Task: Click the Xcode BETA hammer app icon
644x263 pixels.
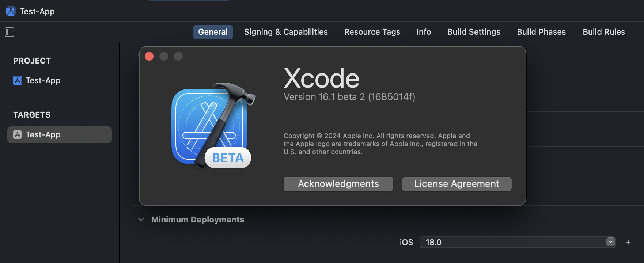Action: (213, 126)
